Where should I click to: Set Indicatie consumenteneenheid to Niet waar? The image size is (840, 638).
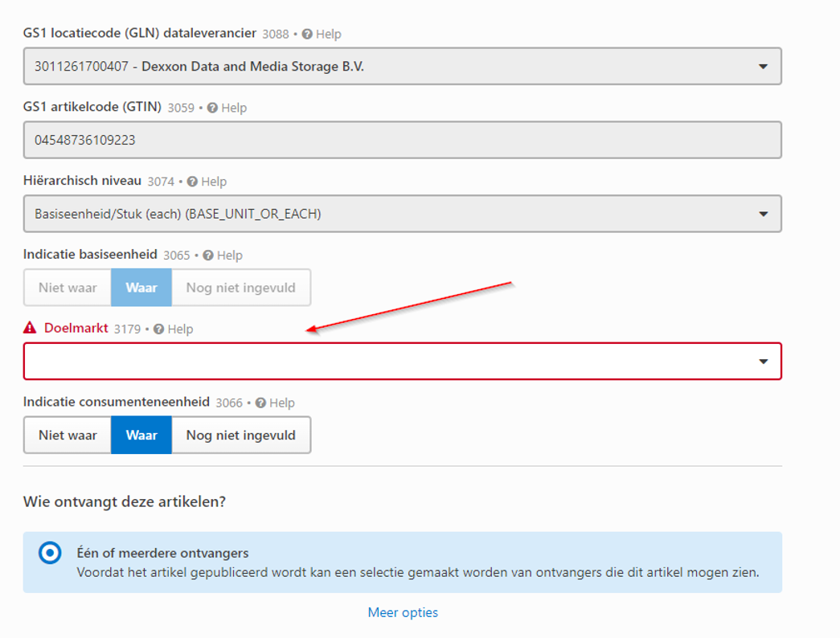click(x=68, y=436)
